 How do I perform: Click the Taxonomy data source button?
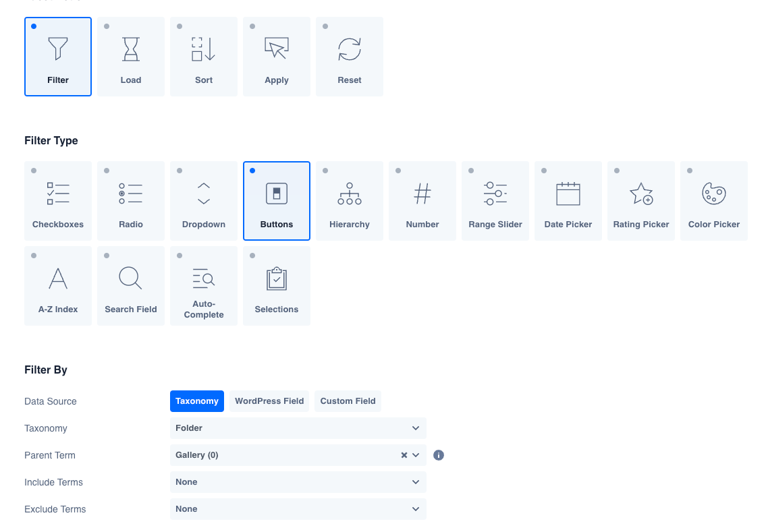pos(196,401)
